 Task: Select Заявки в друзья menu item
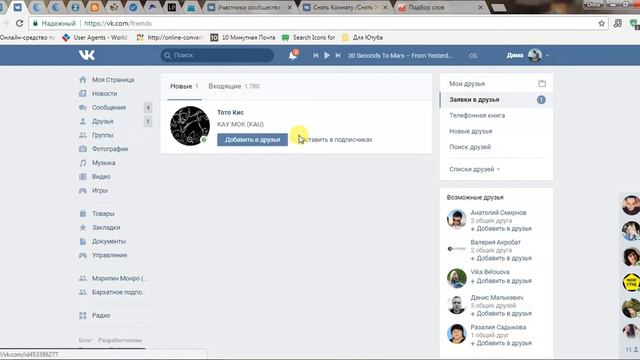tap(496, 100)
